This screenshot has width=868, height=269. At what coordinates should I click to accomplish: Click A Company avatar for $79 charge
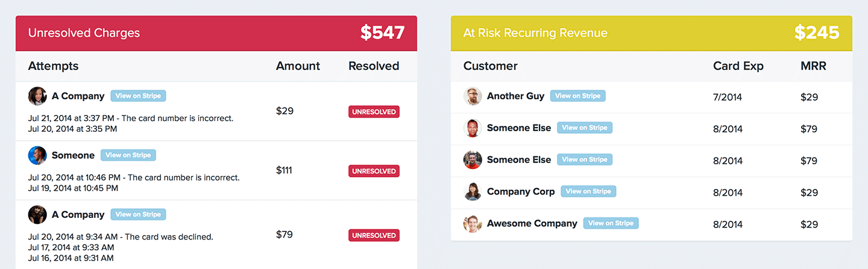point(37,214)
